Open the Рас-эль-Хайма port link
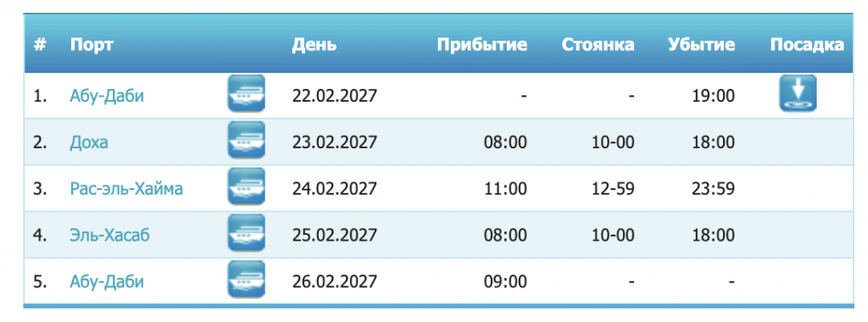The width and height of the screenshot is (868, 322). [x=126, y=189]
